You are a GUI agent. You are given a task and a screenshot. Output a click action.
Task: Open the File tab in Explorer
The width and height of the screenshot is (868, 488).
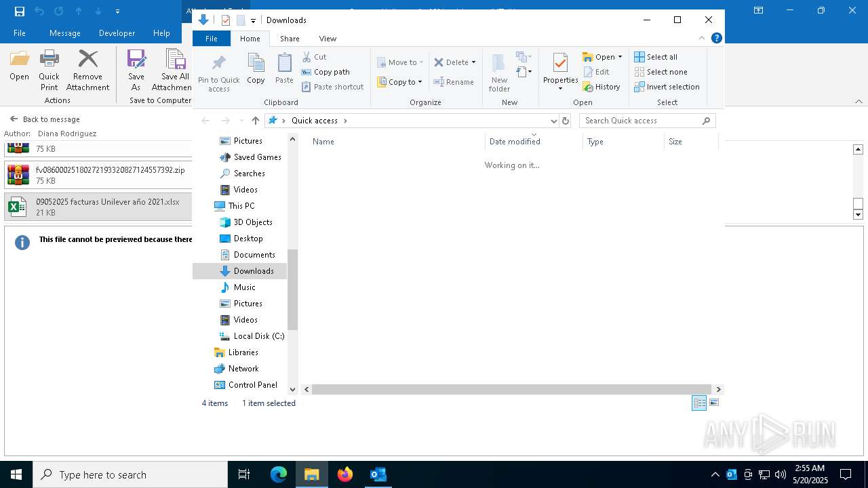coord(212,39)
